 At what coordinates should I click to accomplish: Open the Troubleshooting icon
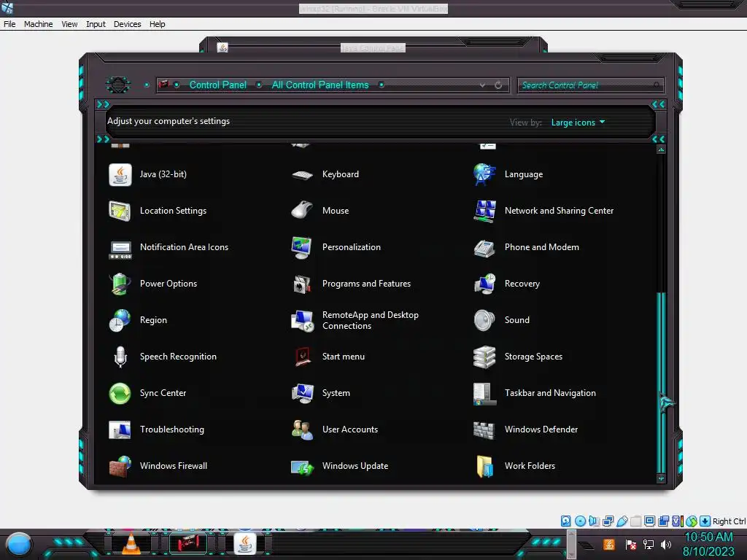coord(120,429)
